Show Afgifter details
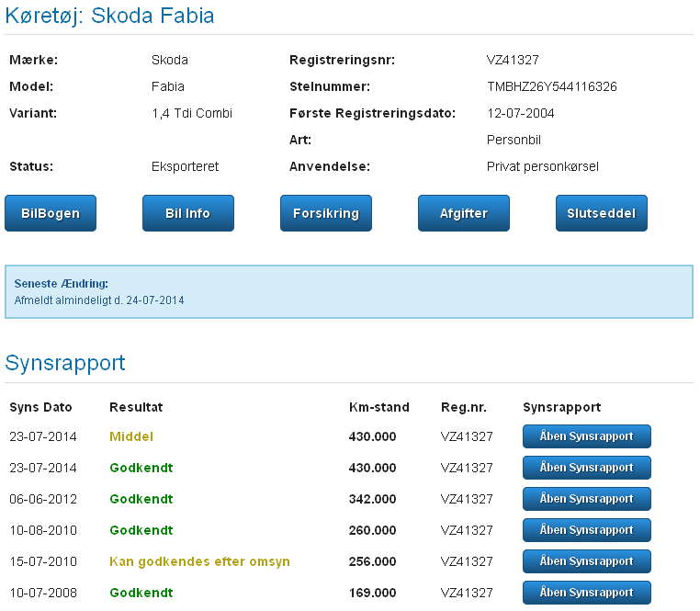The image size is (700, 611). coord(463,213)
